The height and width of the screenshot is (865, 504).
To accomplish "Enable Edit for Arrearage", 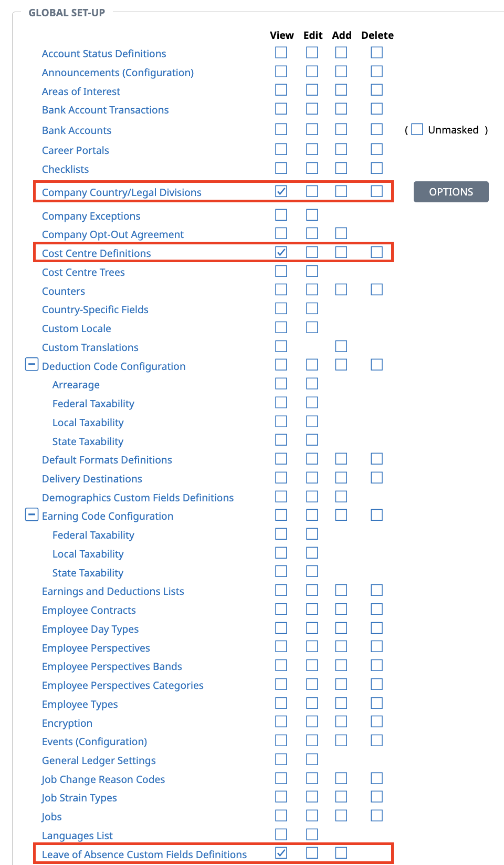I will pos(312,384).
